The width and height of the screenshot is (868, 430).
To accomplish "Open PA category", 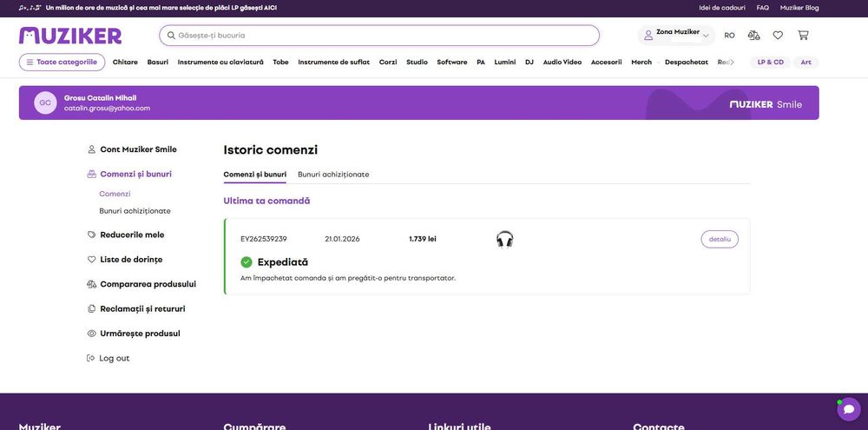I will click(x=481, y=62).
